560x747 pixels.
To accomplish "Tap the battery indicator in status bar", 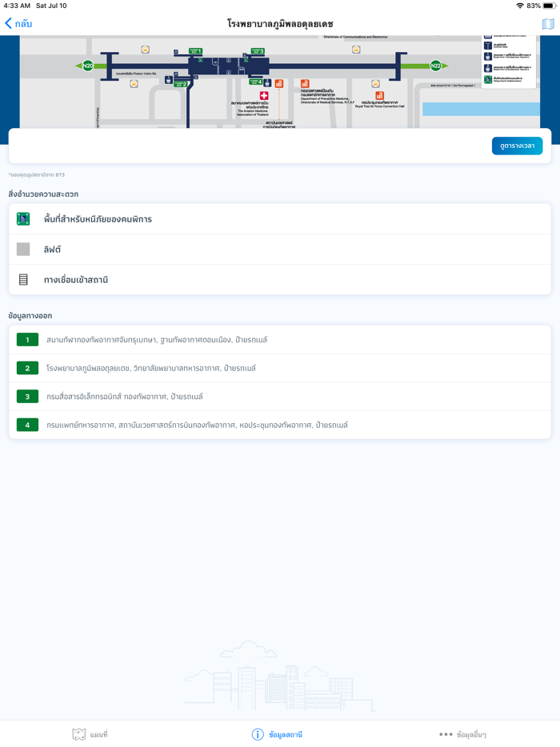I will 549,6.
